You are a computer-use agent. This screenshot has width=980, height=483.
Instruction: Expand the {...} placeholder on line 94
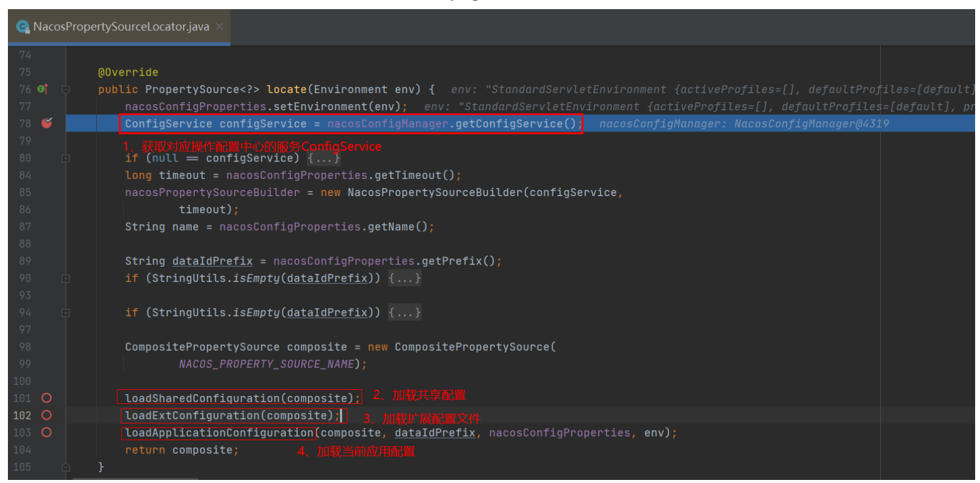pyautogui.click(x=405, y=312)
